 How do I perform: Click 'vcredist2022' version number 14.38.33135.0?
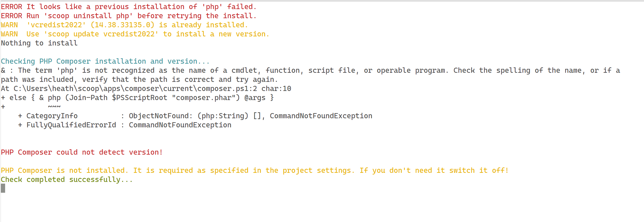(122, 25)
